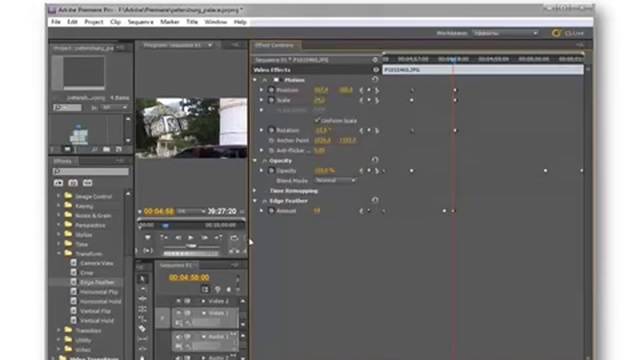This screenshot has height=360, width=640.
Task: Toggle Video 2 track output eye
Action: pyautogui.click(x=179, y=301)
